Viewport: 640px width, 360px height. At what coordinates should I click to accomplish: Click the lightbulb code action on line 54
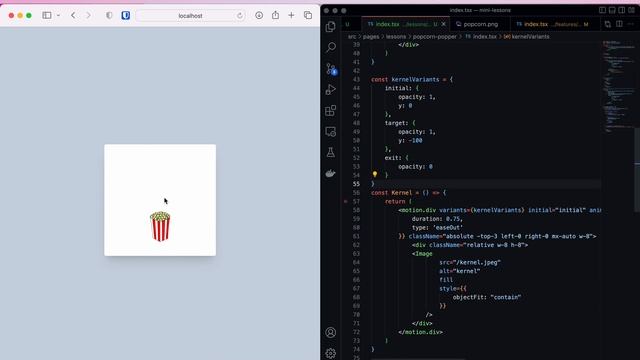[x=375, y=174]
